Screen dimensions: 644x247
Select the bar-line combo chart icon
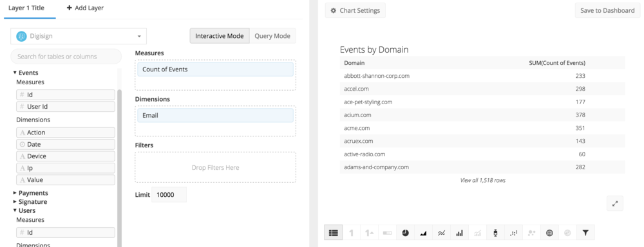click(x=477, y=233)
